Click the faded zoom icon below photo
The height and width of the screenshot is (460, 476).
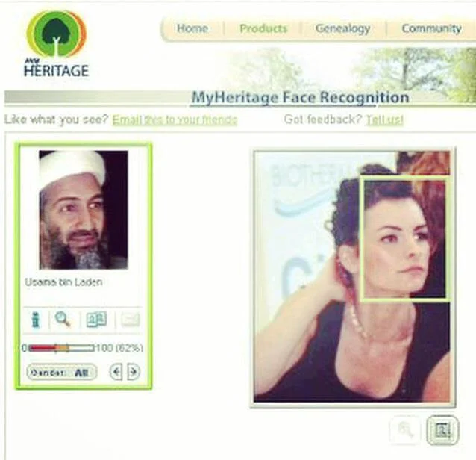click(406, 429)
